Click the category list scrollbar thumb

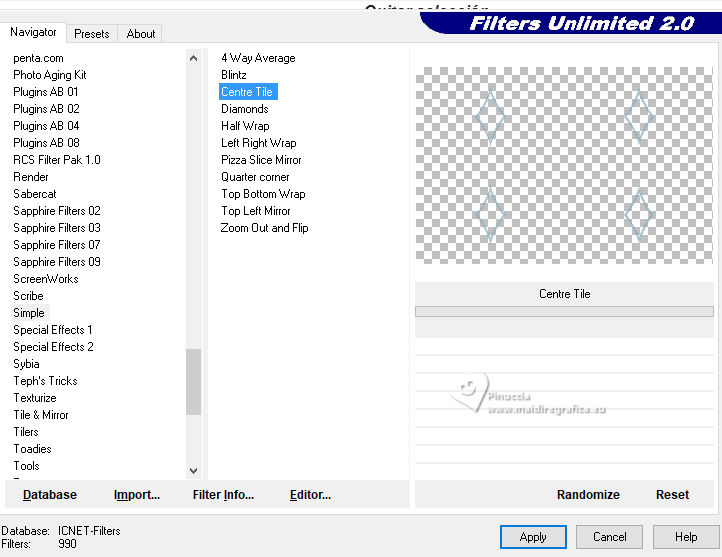pos(193,382)
